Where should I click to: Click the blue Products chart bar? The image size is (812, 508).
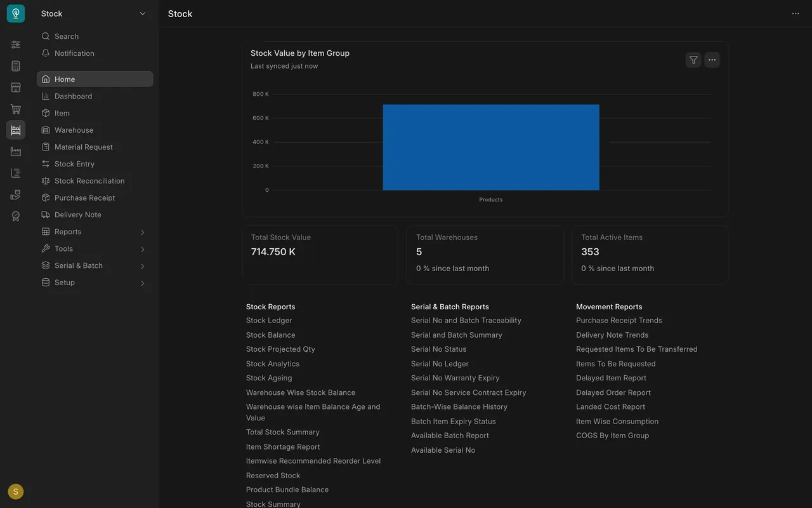click(x=491, y=147)
